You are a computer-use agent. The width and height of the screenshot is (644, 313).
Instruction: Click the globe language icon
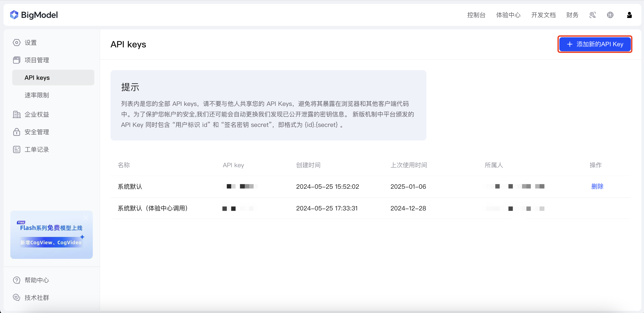click(610, 15)
